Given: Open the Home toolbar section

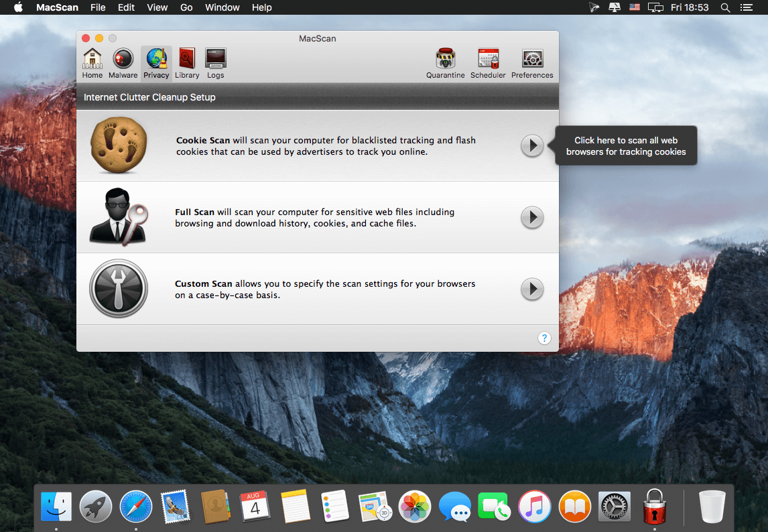Looking at the screenshot, I should point(92,64).
